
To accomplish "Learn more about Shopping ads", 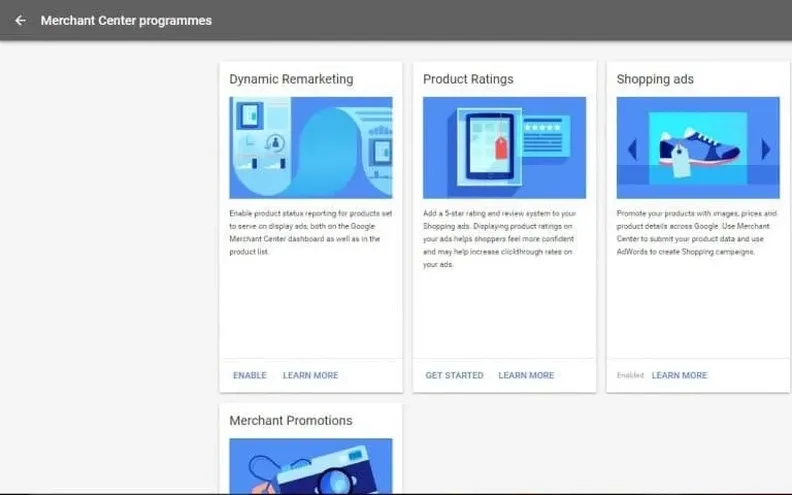I will pos(679,375).
